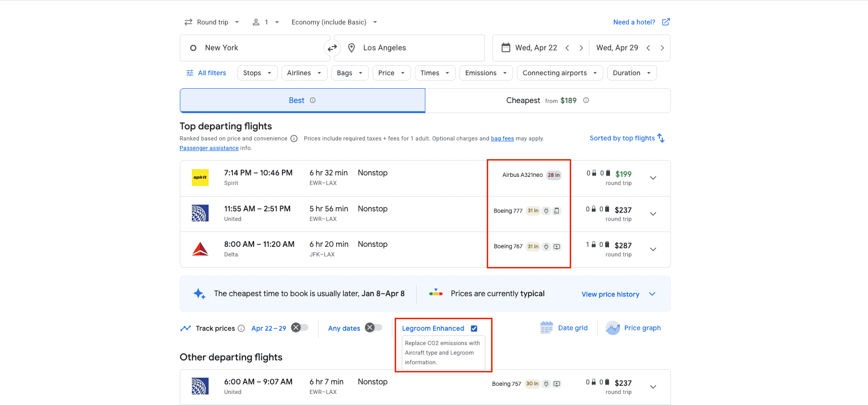This screenshot has height=405, width=868.
Task: Switch to the Best tab
Action: 303,101
